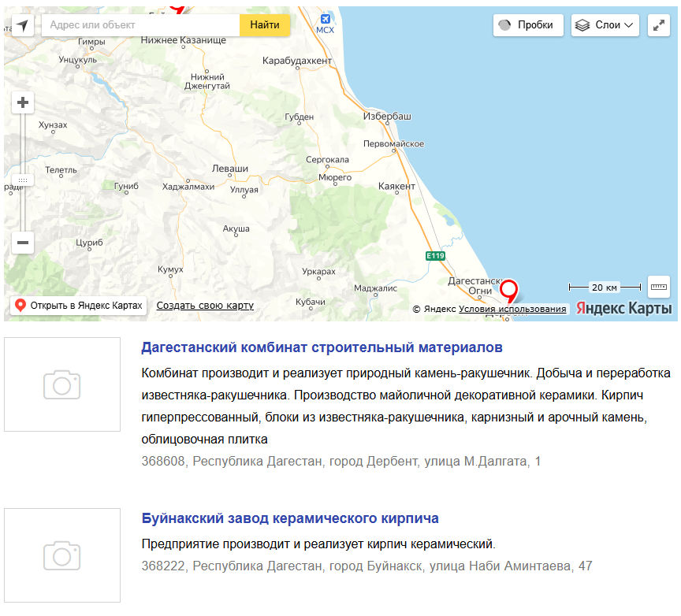Click the Кумух label on map
Screen dimensions: 681x616
(170, 269)
